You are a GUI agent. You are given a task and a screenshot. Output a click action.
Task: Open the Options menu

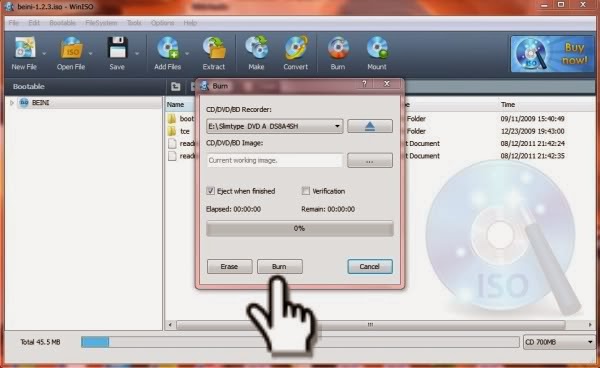162,23
